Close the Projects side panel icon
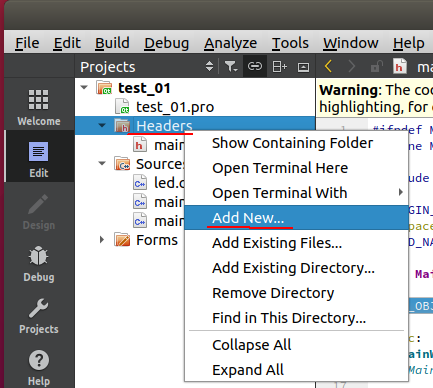 click(303, 67)
